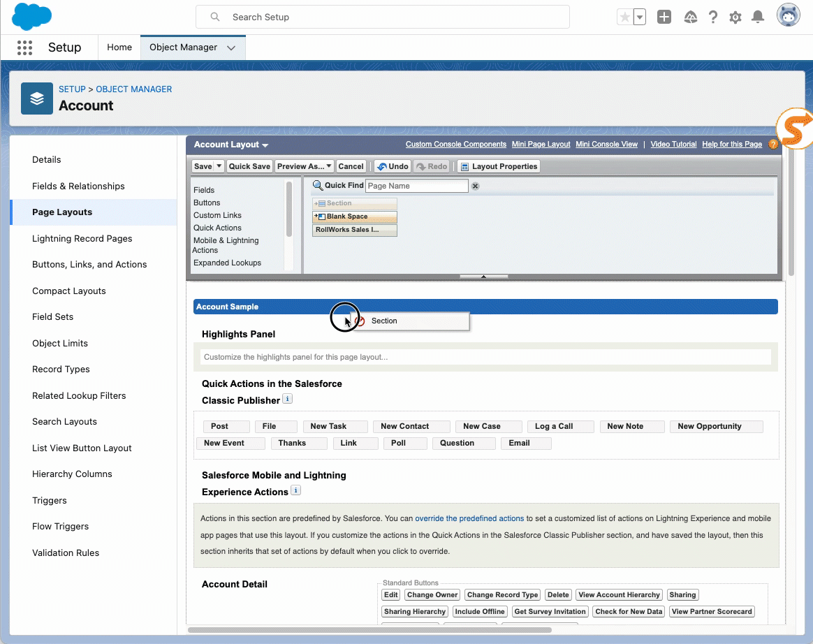This screenshot has height=644, width=813.
Task: Clear Quick Find with the x icon
Action: pos(476,186)
